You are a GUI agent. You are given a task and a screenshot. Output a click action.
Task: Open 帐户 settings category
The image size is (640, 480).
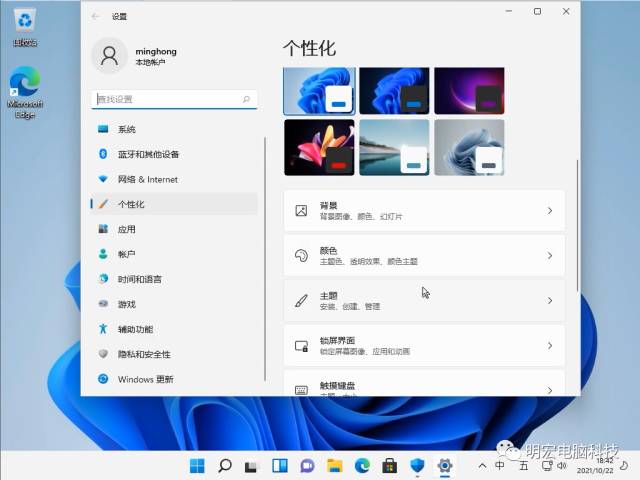tap(175, 254)
